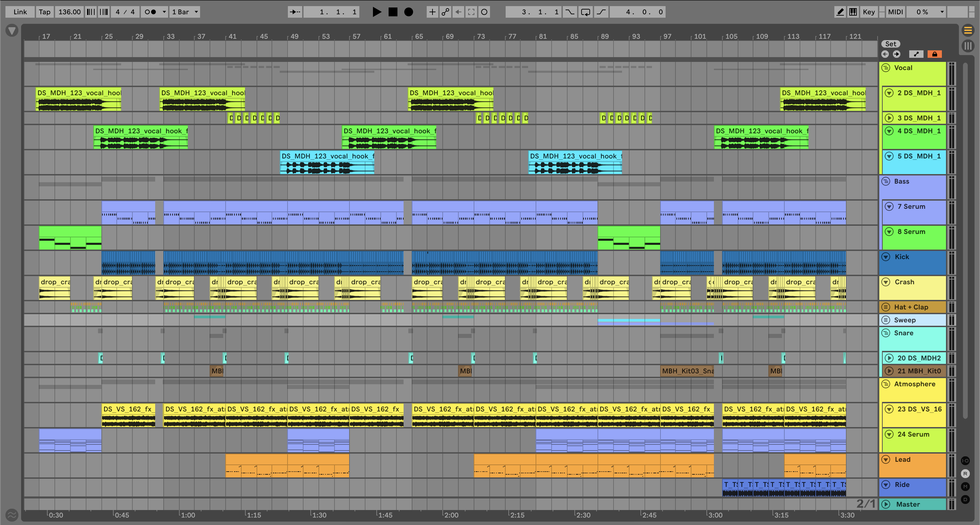Click the Arrangement Record button
The width and height of the screenshot is (980, 525).
409,12
